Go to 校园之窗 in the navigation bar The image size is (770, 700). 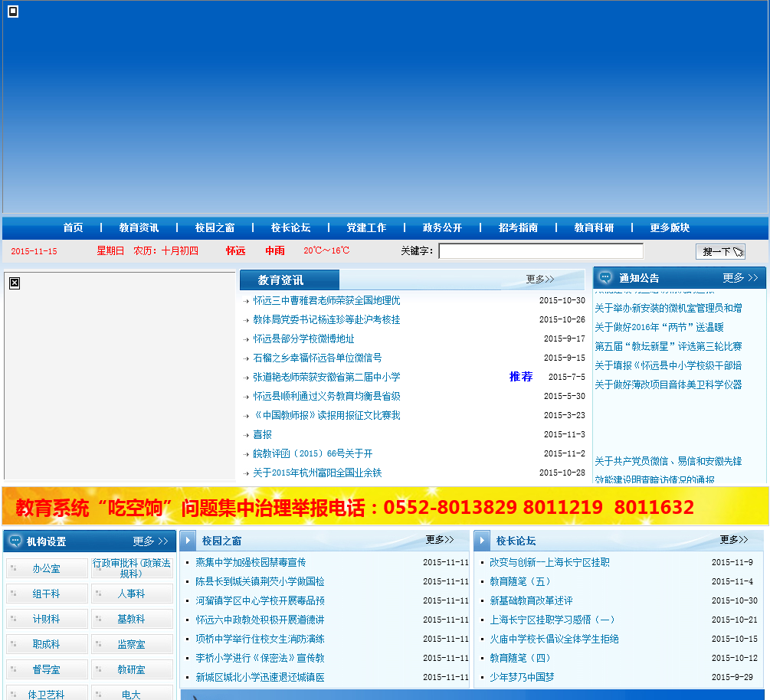[x=215, y=227]
